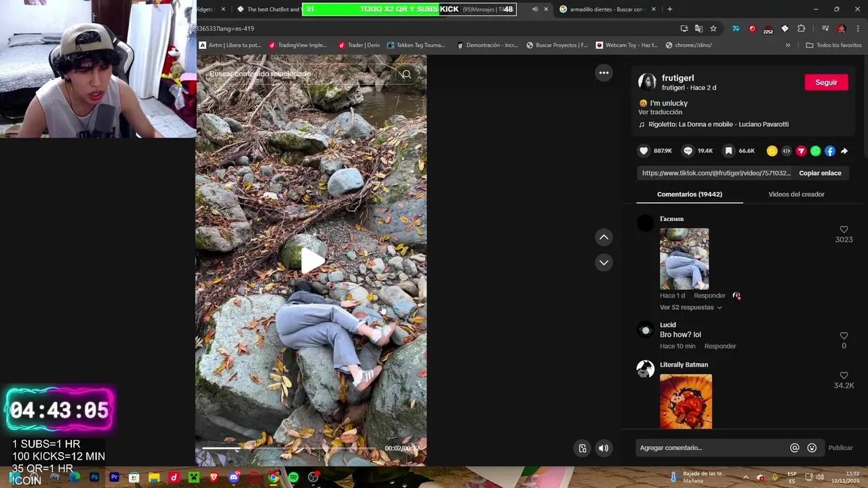Bookmark the page with the star icon

click(x=713, y=28)
